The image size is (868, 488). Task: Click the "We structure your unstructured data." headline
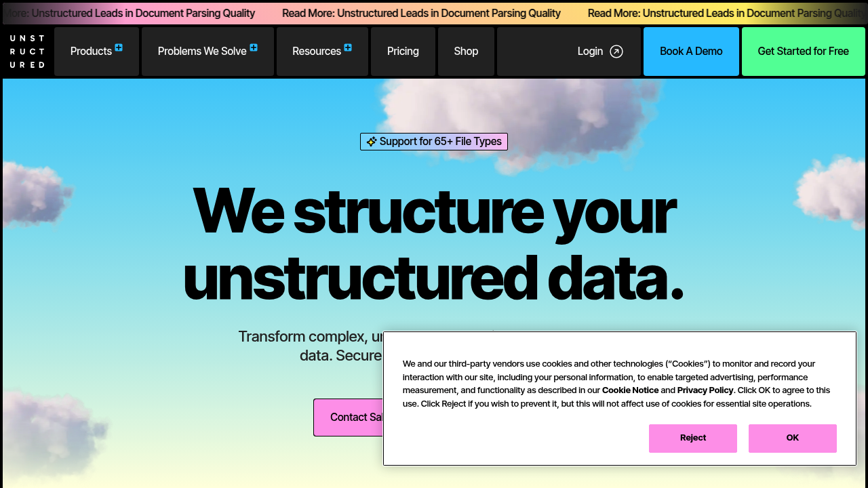433,244
